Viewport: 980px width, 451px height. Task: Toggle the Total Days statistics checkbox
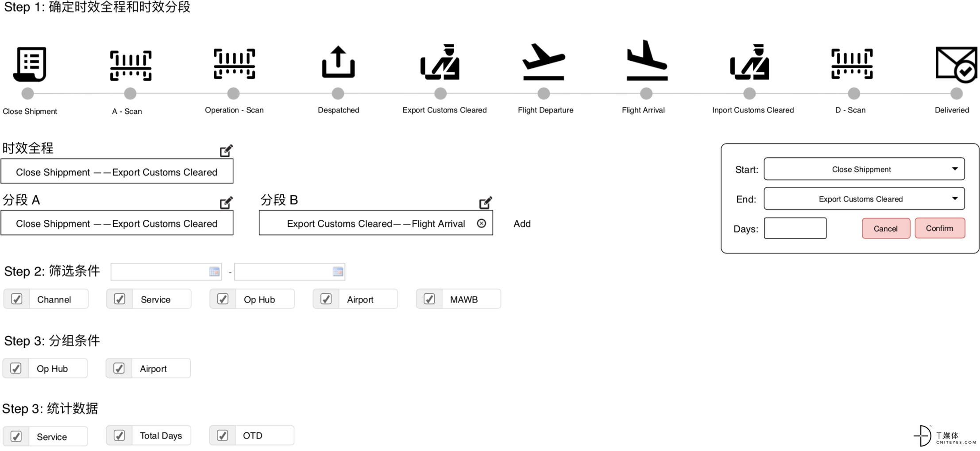click(119, 435)
